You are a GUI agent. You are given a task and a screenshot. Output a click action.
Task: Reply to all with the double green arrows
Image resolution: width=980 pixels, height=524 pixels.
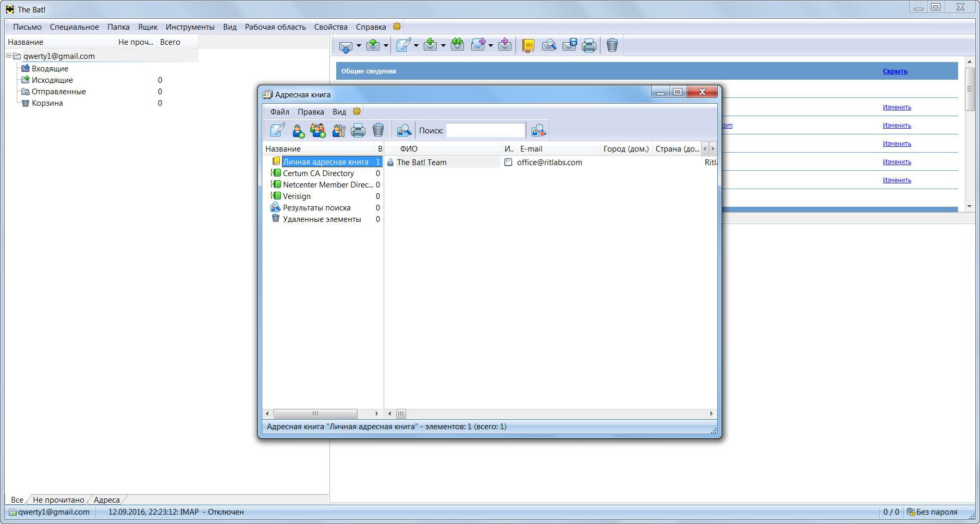click(x=457, y=45)
